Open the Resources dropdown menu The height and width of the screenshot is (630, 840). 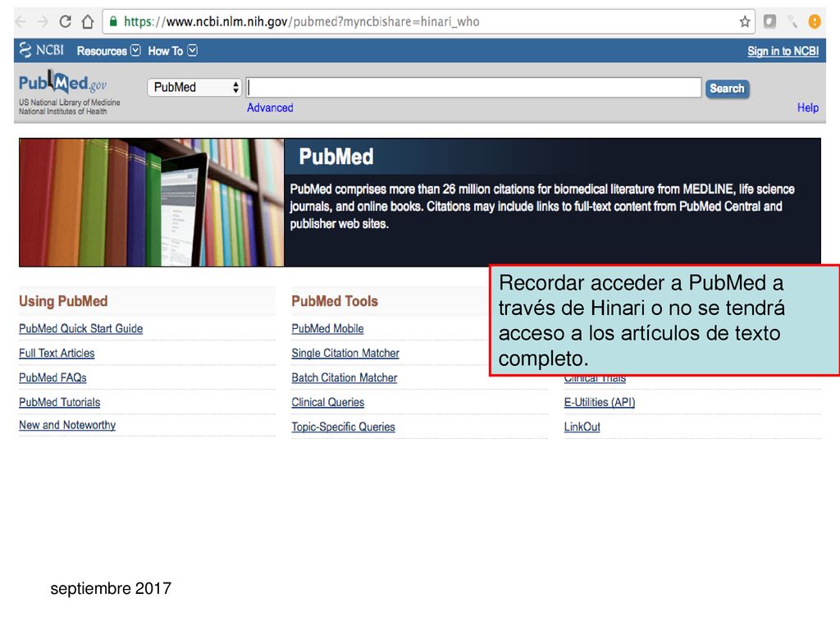108,51
